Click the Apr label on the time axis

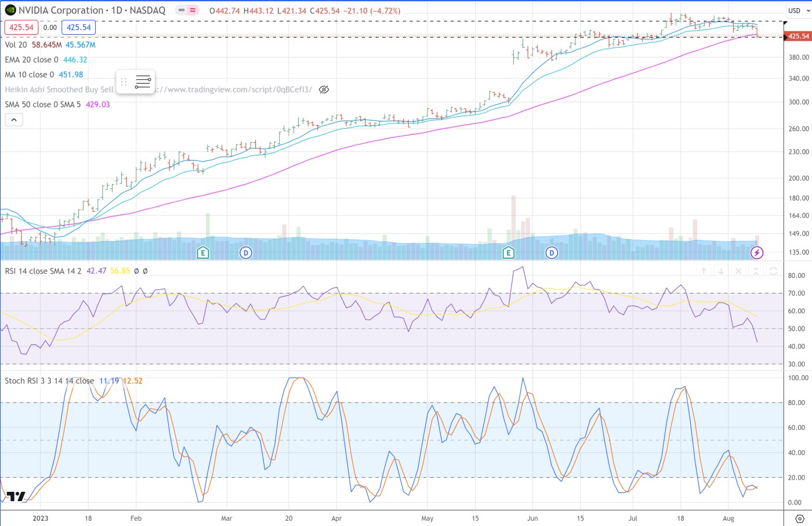[x=336, y=518]
